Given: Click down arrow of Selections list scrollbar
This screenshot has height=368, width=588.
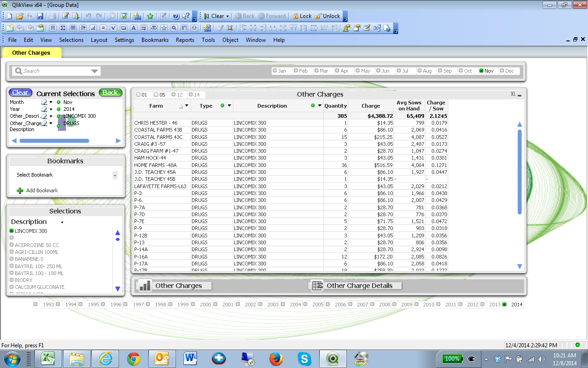Looking at the screenshot, I should point(118,289).
